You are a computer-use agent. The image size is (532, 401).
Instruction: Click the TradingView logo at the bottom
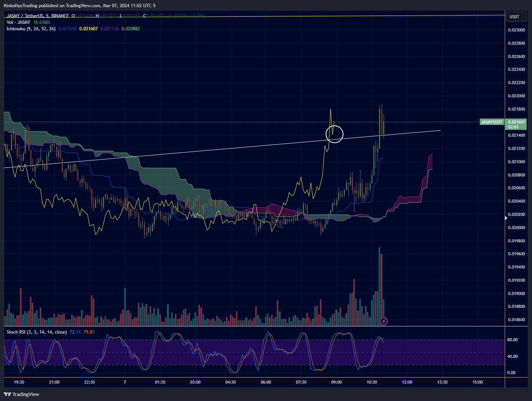click(22, 394)
